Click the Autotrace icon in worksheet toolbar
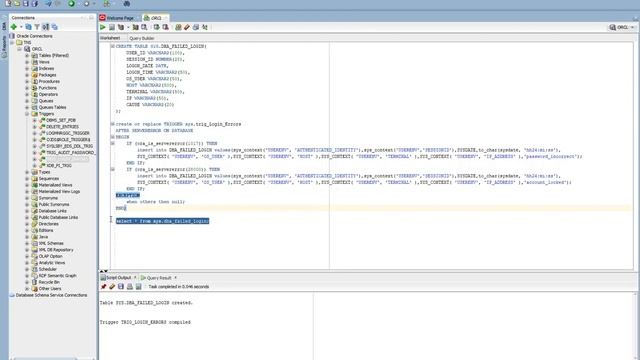 [x=136, y=27]
